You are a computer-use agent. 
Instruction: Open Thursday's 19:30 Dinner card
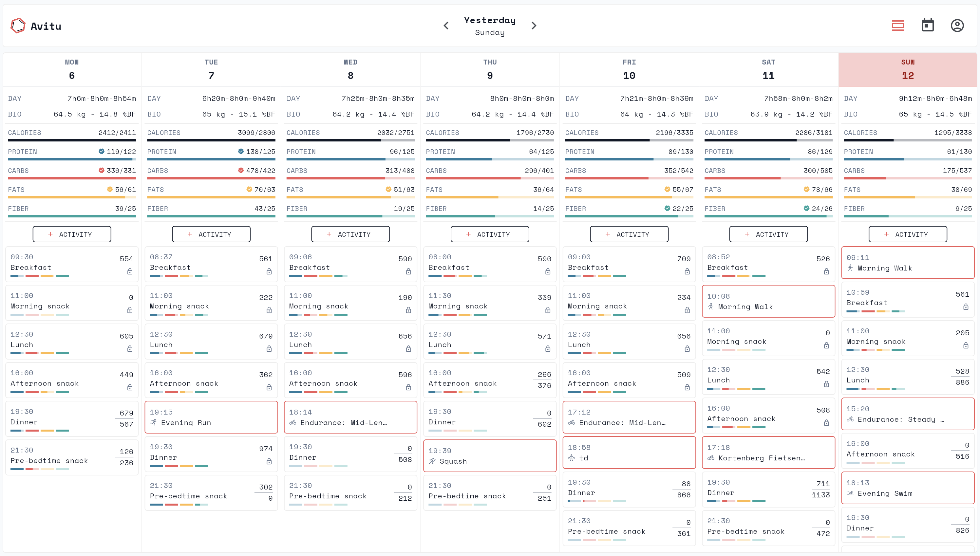pyautogui.click(x=490, y=418)
